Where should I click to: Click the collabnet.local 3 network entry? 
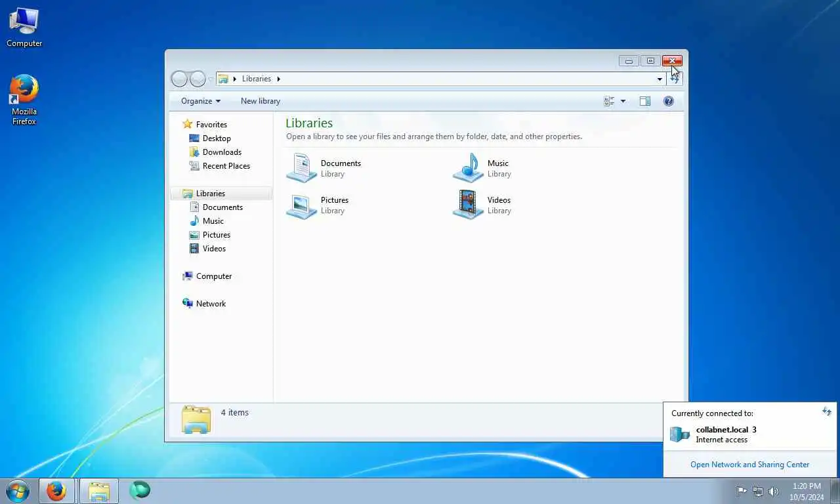(726, 430)
